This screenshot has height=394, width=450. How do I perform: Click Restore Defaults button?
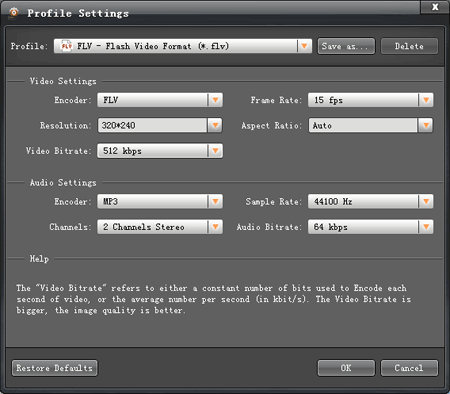[x=55, y=368]
